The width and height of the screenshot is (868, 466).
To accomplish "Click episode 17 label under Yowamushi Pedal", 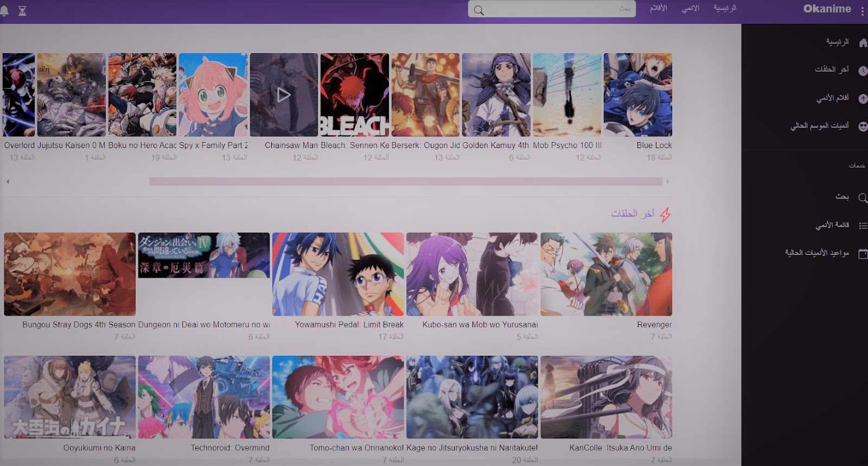I will 391,337.
